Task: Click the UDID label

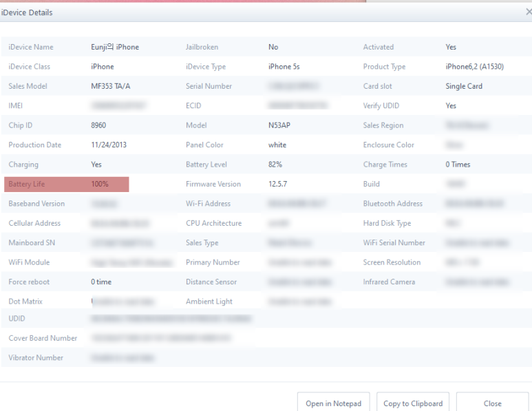Action: [x=17, y=318]
